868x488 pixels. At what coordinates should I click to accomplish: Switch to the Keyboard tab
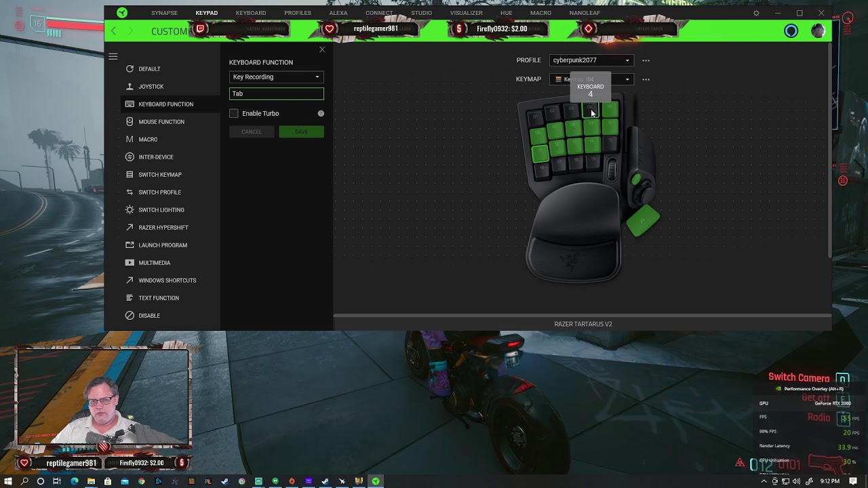click(250, 12)
